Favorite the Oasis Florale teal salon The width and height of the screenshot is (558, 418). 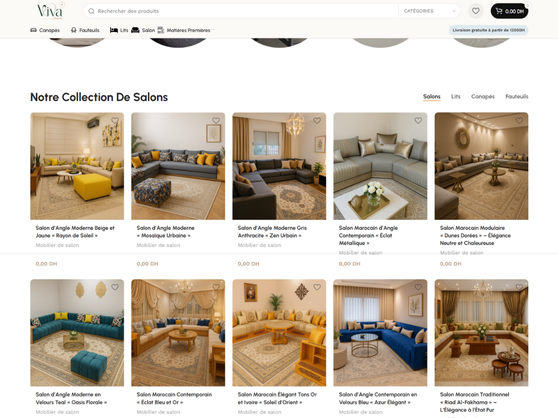coord(115,287)
